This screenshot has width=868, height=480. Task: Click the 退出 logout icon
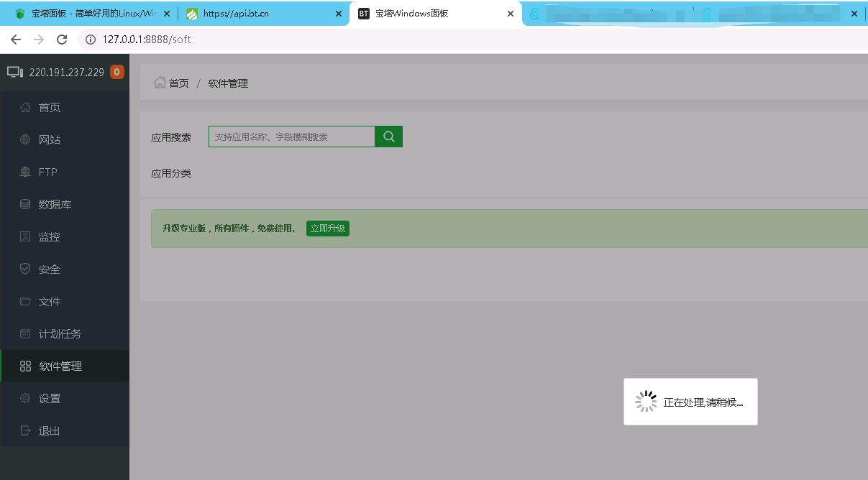(25, 431)
